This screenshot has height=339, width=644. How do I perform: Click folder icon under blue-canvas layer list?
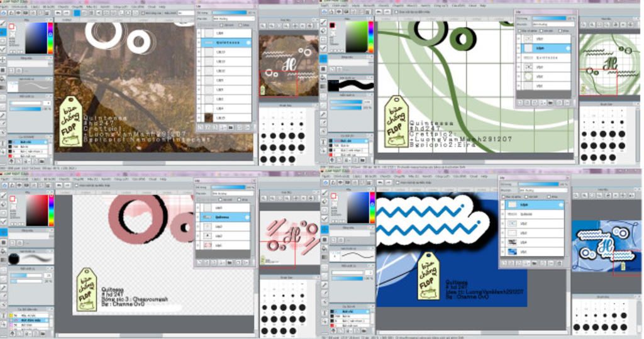(535, 263)
